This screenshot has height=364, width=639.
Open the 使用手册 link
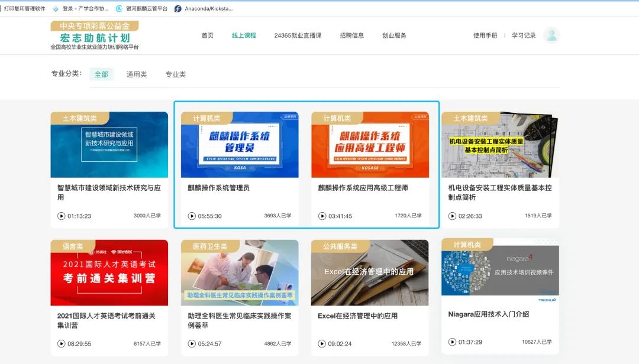[x=485, y=35]
